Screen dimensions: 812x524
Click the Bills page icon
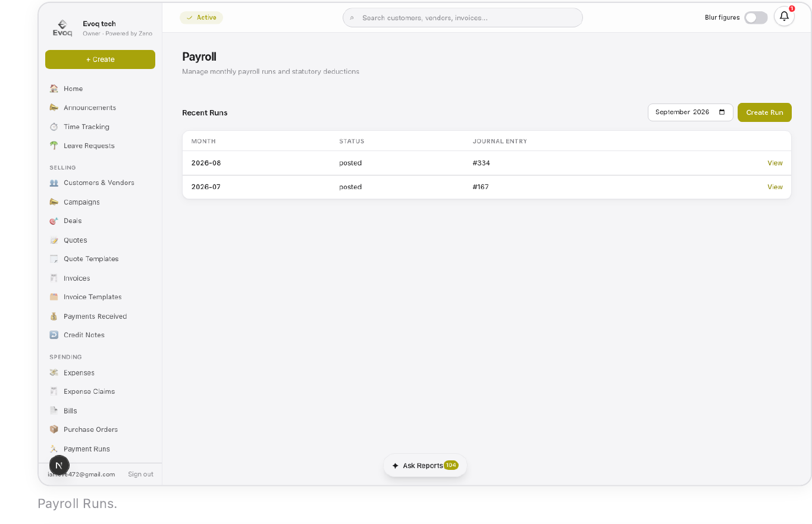(x=54, y=411)
